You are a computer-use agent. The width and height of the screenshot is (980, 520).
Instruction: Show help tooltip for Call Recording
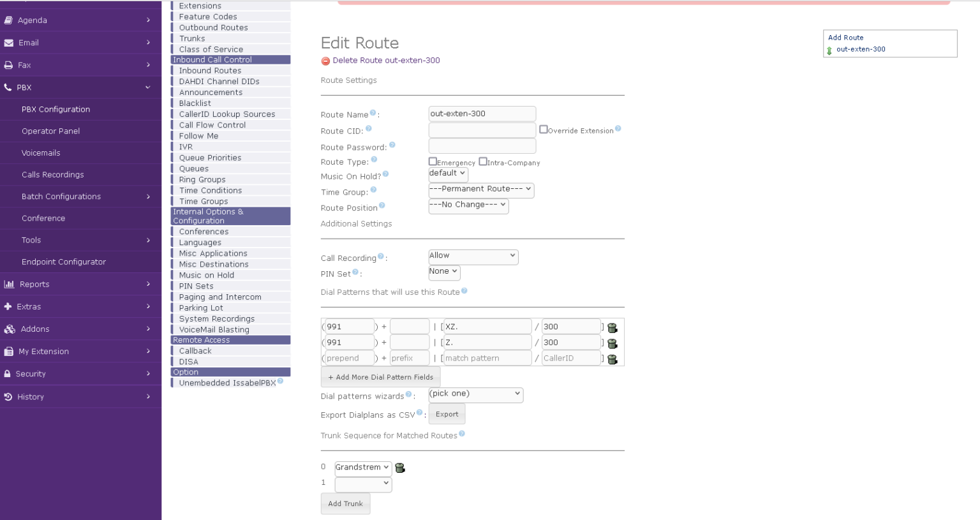381,256
